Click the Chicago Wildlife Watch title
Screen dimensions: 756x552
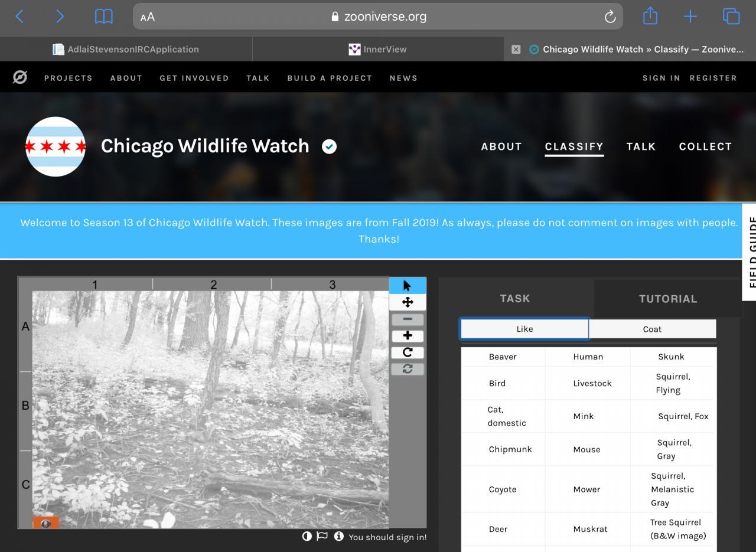[205, 146]
